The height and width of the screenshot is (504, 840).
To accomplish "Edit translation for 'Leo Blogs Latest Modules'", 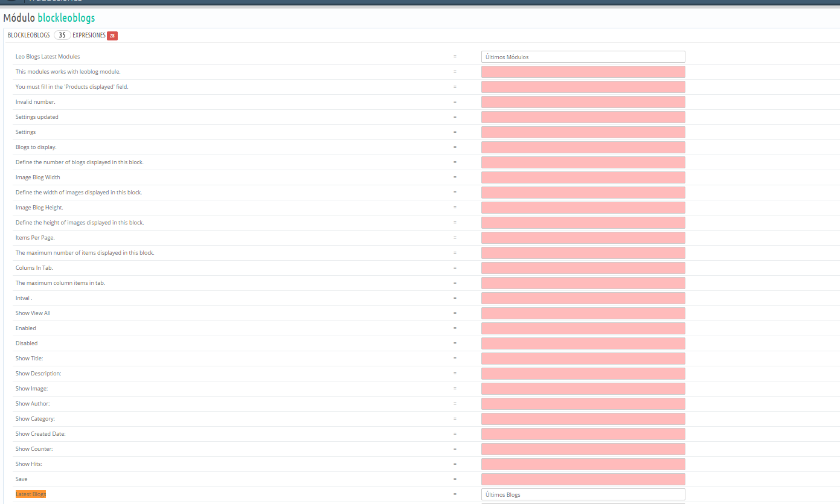I will (583, 57).
